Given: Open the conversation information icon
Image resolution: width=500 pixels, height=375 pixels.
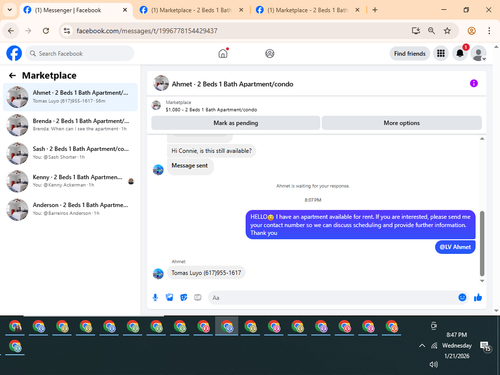Looking at the screenshot, I should pos(474,83).
